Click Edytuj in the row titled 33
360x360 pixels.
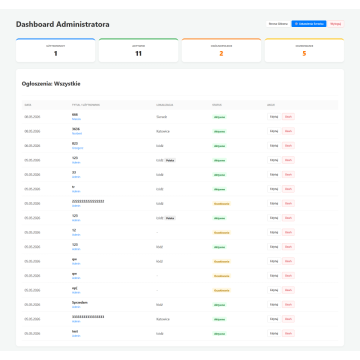[274, 175]
